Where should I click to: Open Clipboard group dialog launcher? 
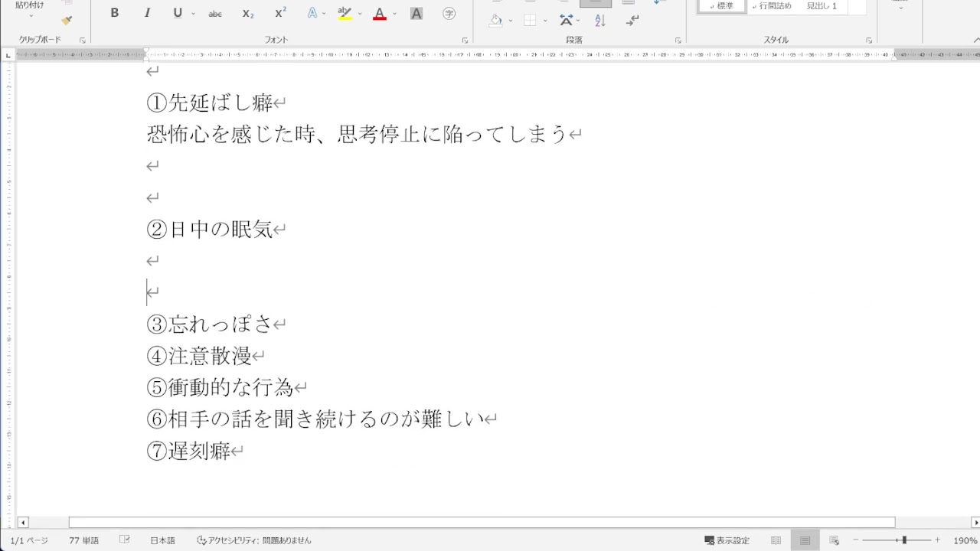82,40
